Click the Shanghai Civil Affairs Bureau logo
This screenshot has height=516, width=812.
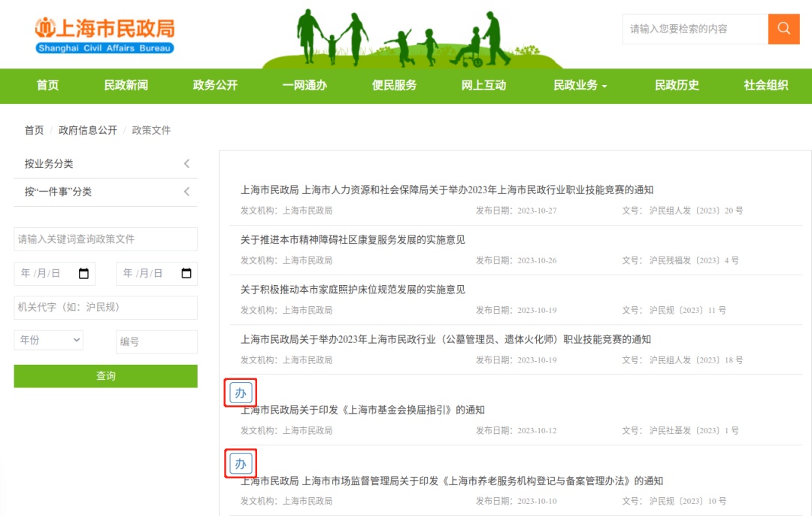point(105,35)
